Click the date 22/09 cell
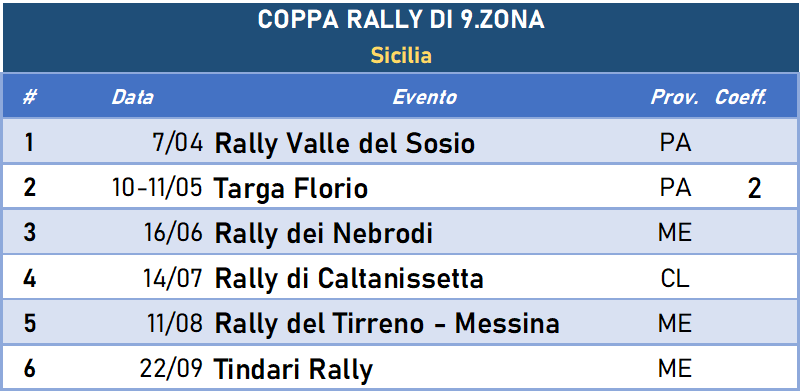 (x=171, y=369)
